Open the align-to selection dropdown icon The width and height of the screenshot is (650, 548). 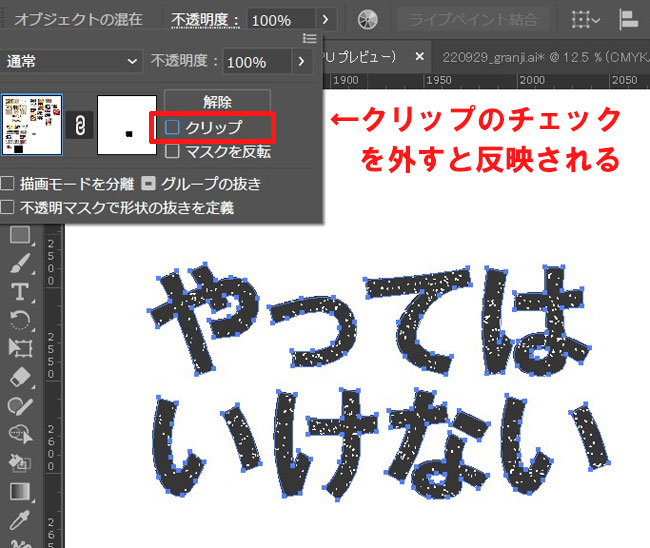coord(585,19)
